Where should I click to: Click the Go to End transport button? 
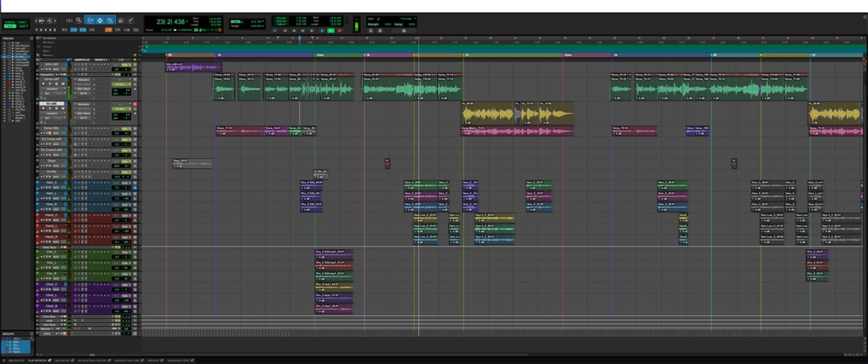[x=312, y=31]
